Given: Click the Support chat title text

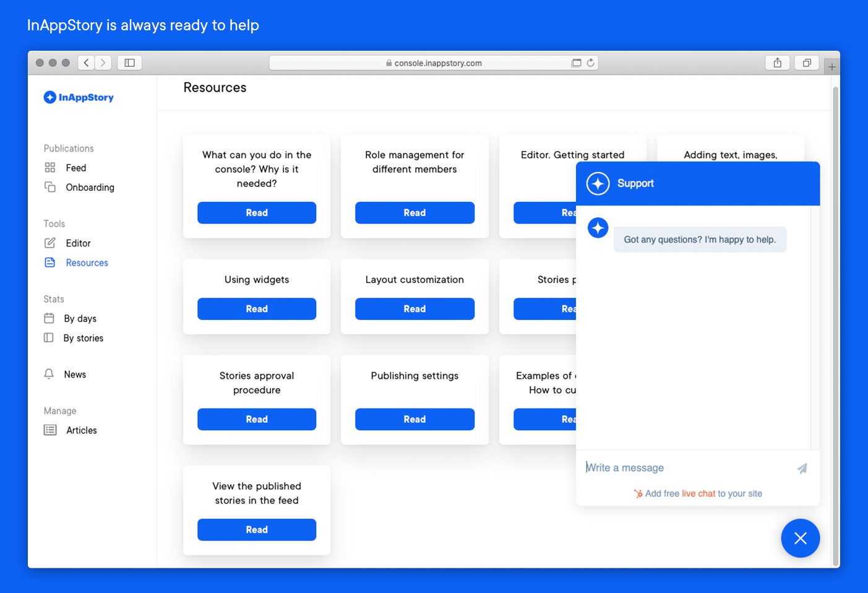Looking at the screenshot, I should [635, 183].
